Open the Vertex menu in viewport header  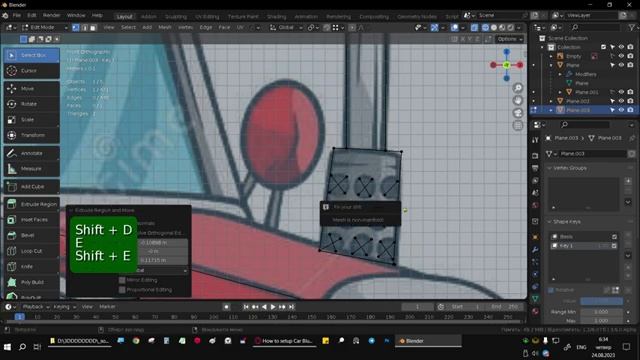pyautogui.click(x=186, y=27)
